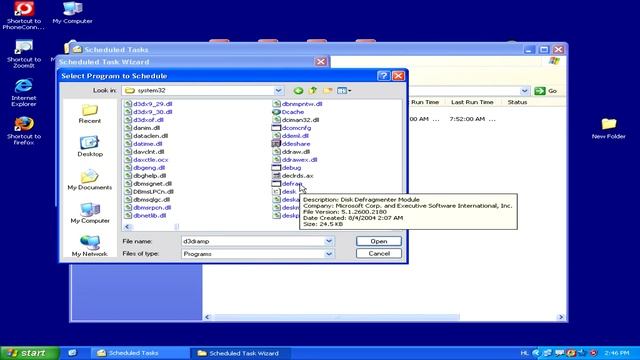The image size is (640, 360).
Task: Select dbmsqlgc.dll file
Action: (147, 200)
